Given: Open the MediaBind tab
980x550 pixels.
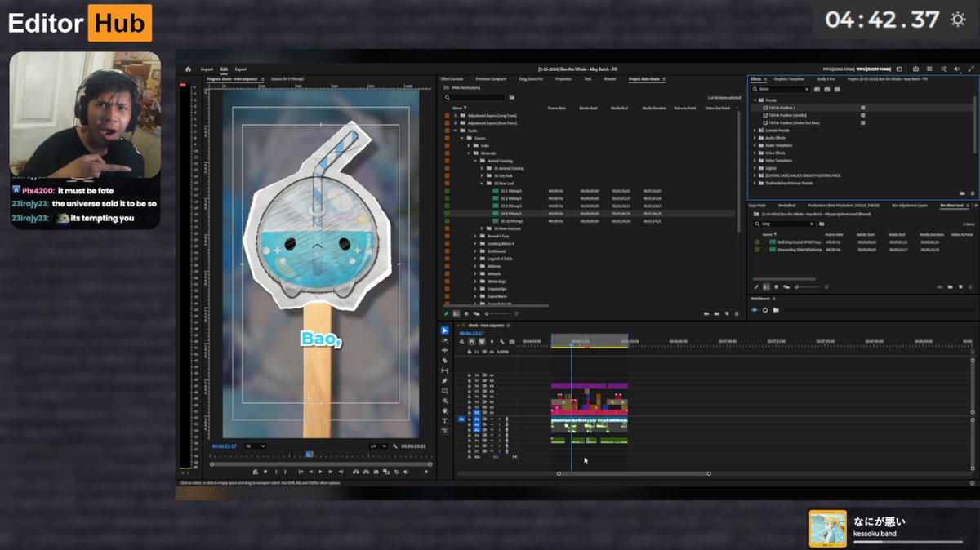Looking at the screenshot, I should pos(787,205).
